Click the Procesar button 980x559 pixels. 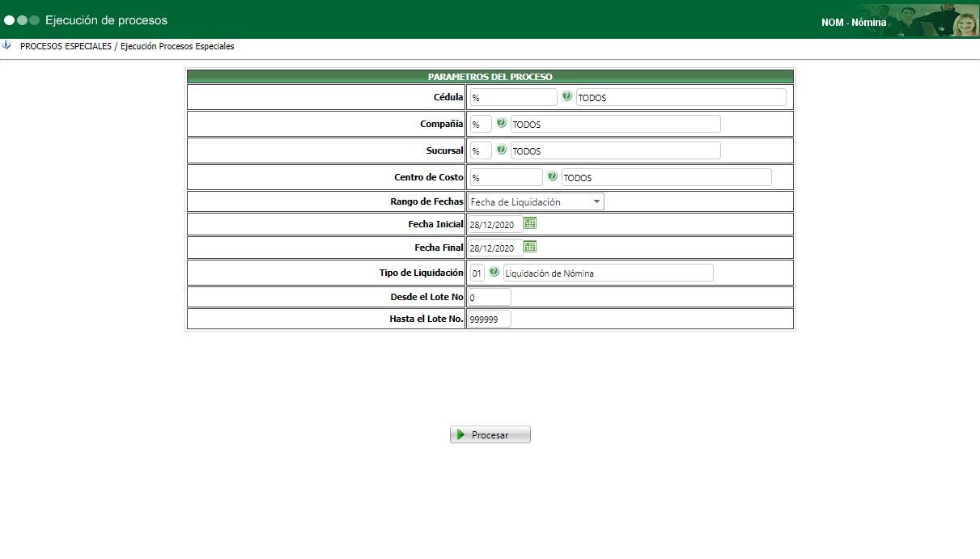point(490,434)
